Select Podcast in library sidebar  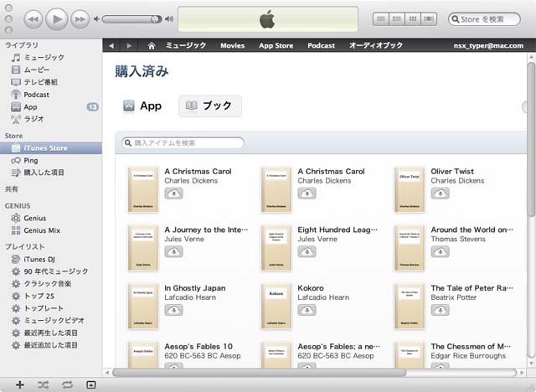pos(51,95)
